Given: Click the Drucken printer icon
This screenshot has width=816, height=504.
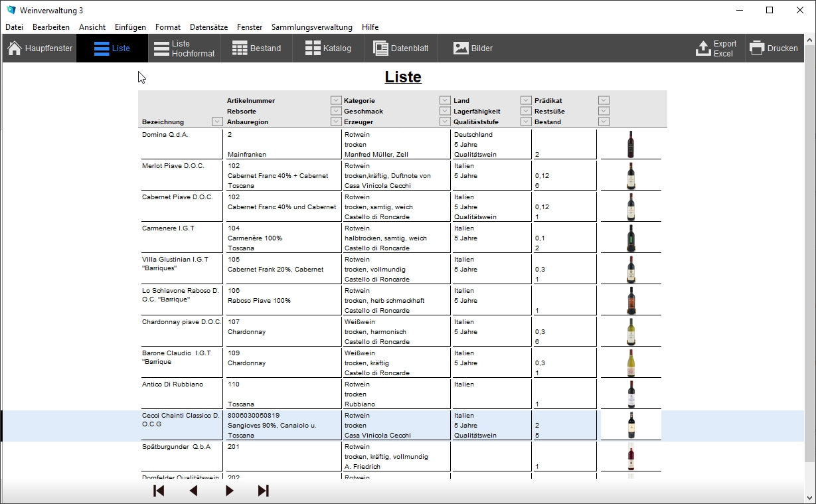Looking at the screenshot, I should [757, 48].
